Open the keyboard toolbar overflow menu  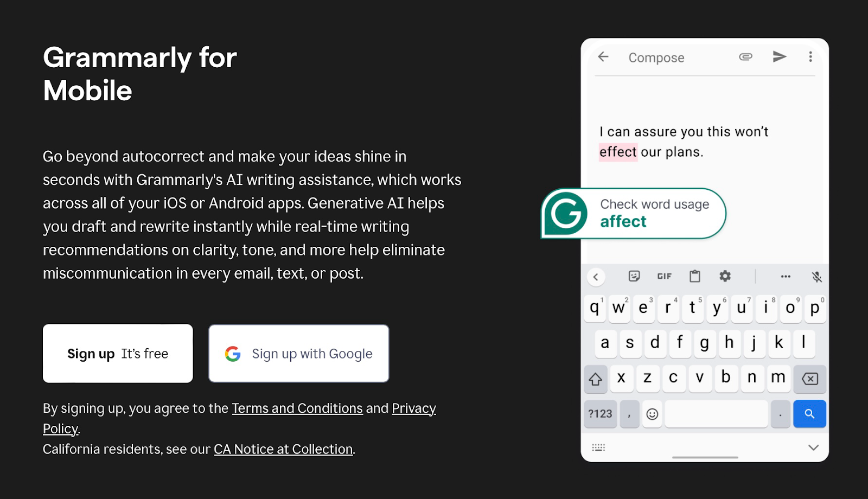[x=785, y=276]
